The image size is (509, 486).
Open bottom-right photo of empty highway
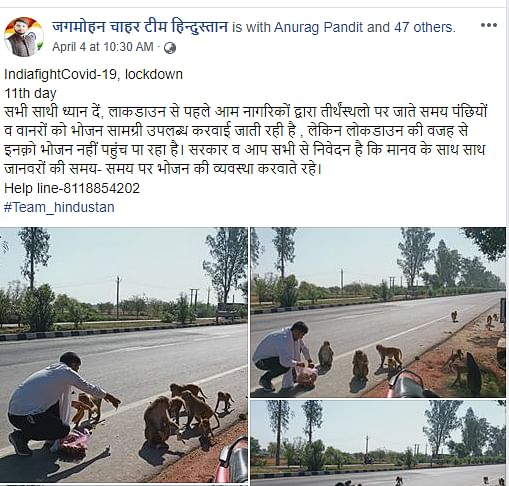pyautogui.click(x=378, y=443)
